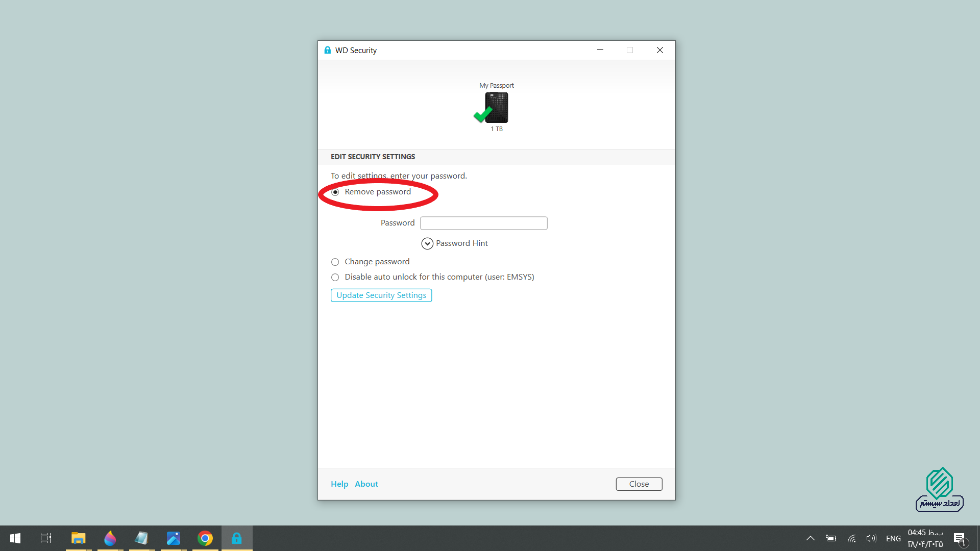Minimize the WD Security window
This screenshot has height=551, width=980.
[600, 50]
